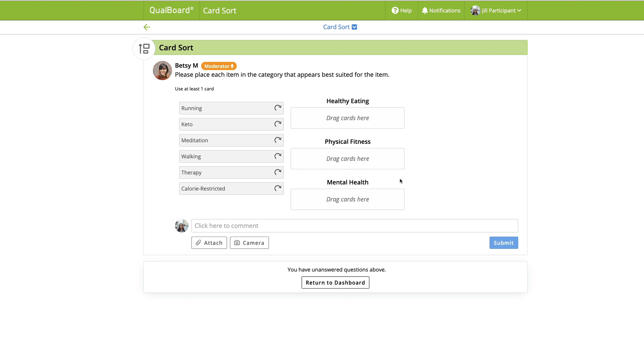
Task: Click the commenter avatar beside comment box
Action: point(181,226)
